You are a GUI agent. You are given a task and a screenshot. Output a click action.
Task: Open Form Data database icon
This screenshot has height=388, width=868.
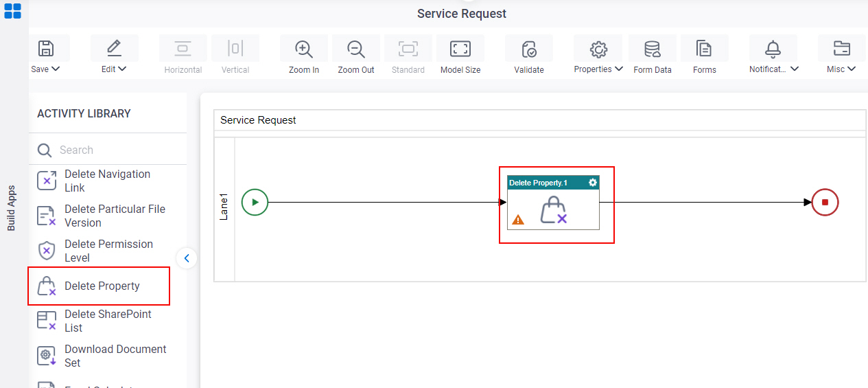(653, 49)
